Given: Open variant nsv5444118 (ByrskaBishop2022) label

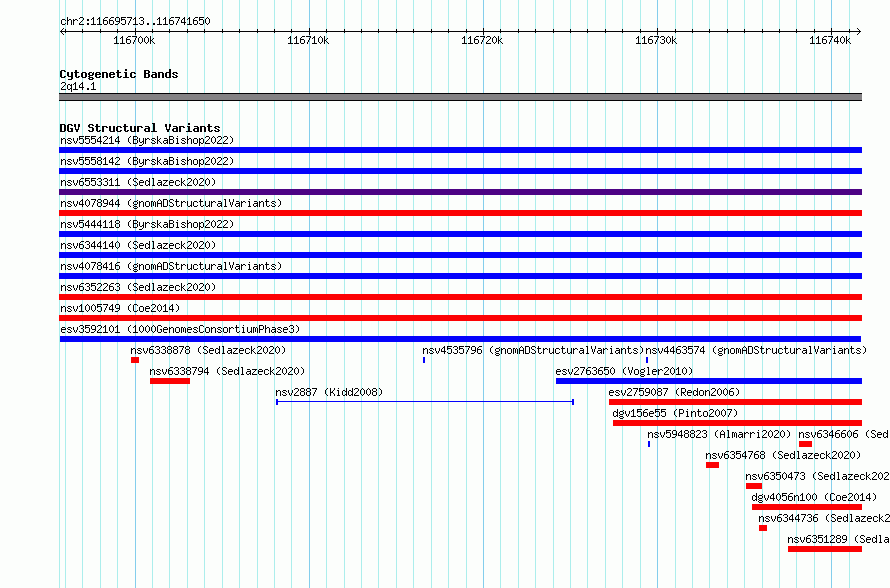Looking at the screenshot, I should point(147,224).
